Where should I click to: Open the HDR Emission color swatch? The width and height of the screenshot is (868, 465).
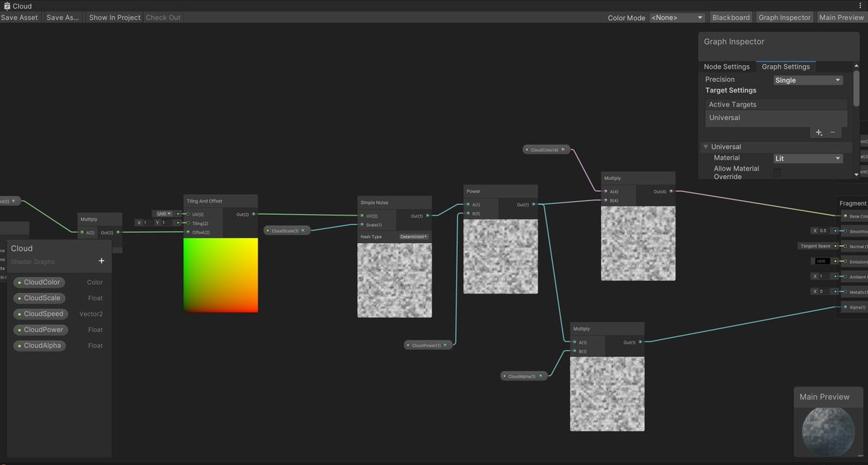[x=822, y=261]
